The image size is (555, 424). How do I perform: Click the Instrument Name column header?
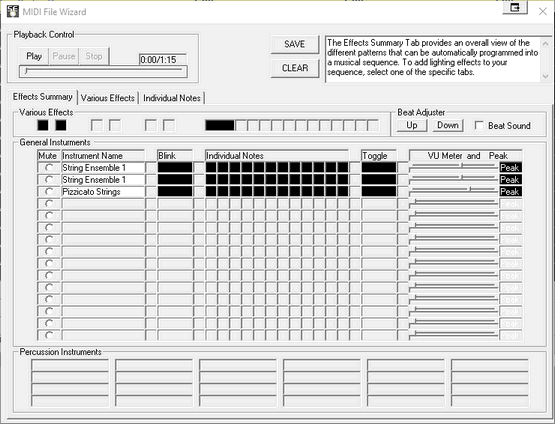[x=103, y=156]
